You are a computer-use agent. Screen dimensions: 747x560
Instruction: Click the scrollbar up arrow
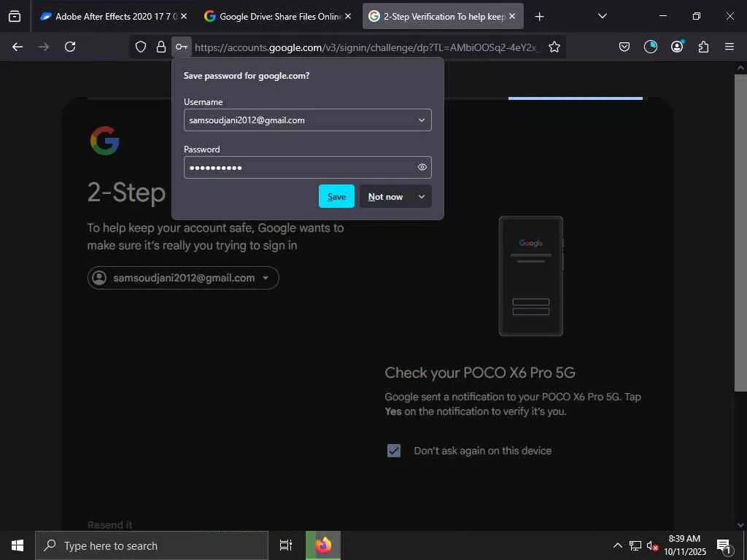point(740,68)
